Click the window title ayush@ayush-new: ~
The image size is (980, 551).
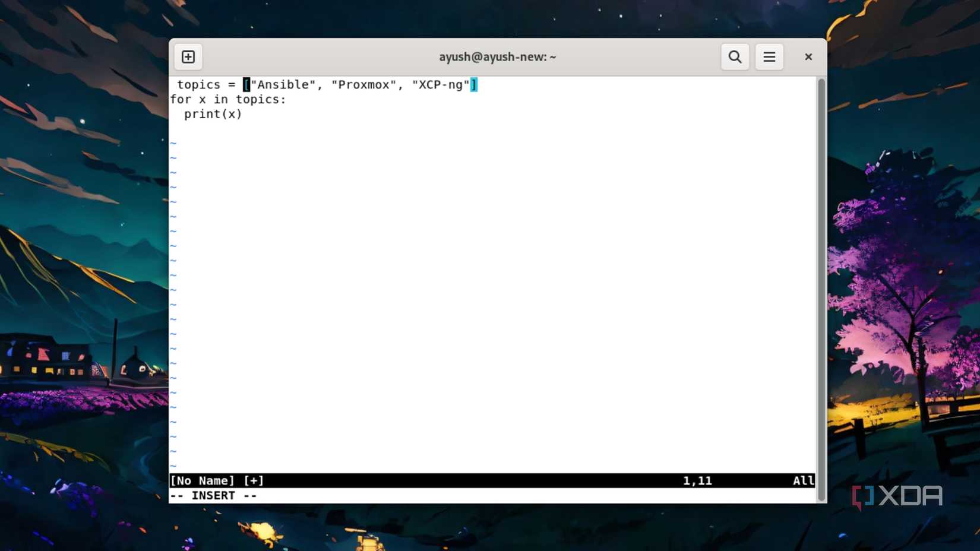pos(498,57)
